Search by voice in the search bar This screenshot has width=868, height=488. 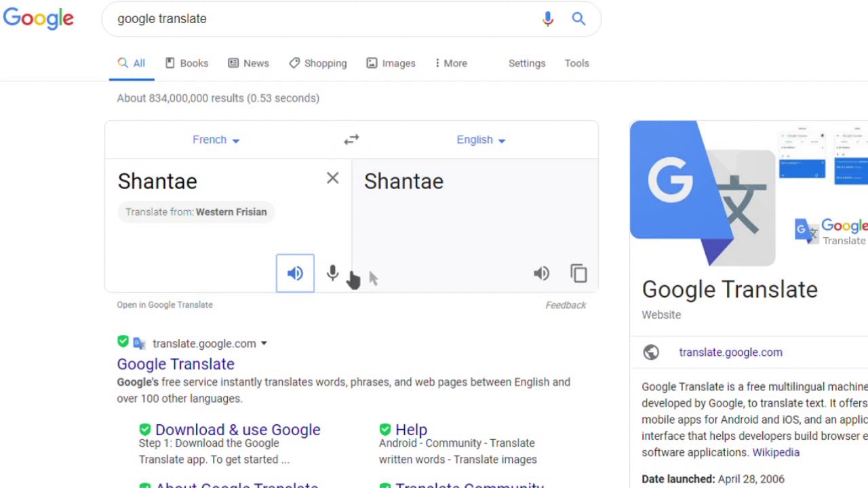[x=548, y=19]
